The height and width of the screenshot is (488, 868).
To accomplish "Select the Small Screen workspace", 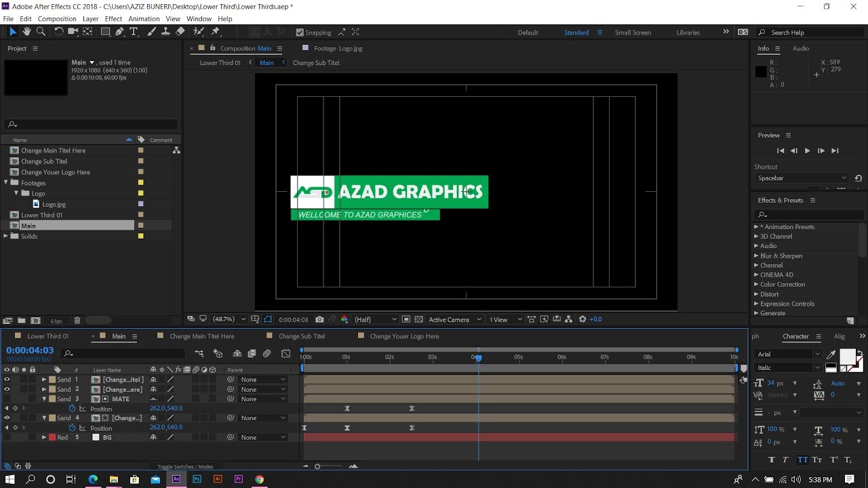I will (x=633, y=33).
